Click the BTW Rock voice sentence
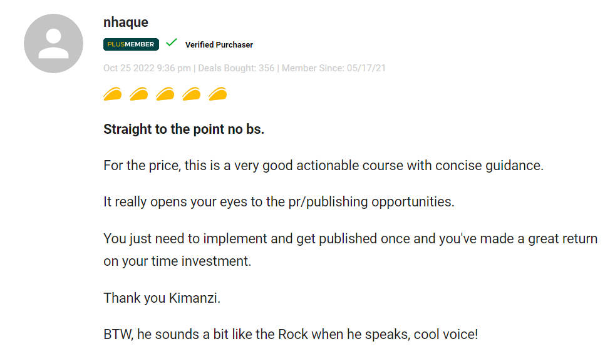Image resolution: width=615 pixels, height=364 pixels. (291, 335)
